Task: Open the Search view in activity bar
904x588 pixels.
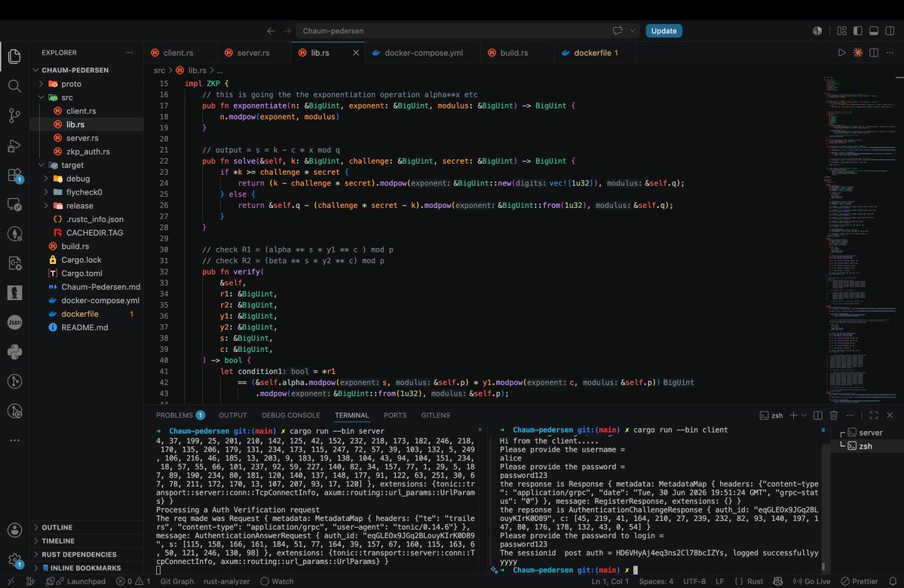Action: point(14,87)
